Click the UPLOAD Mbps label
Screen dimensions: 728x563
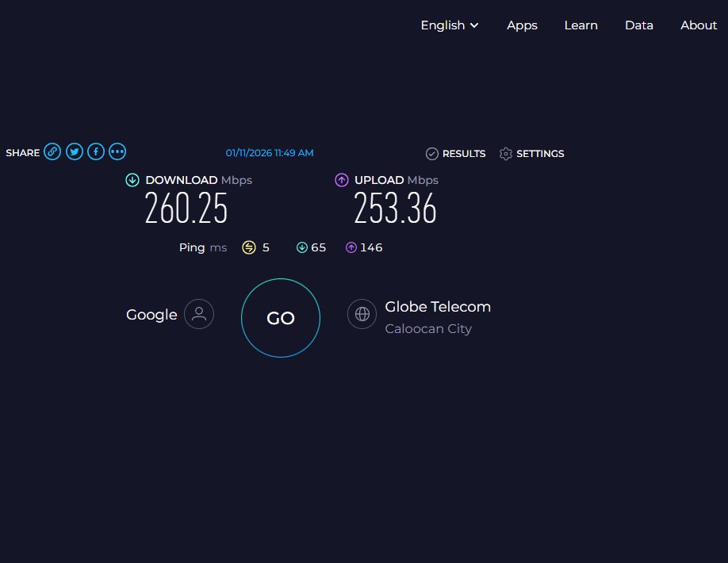point(396,180)
